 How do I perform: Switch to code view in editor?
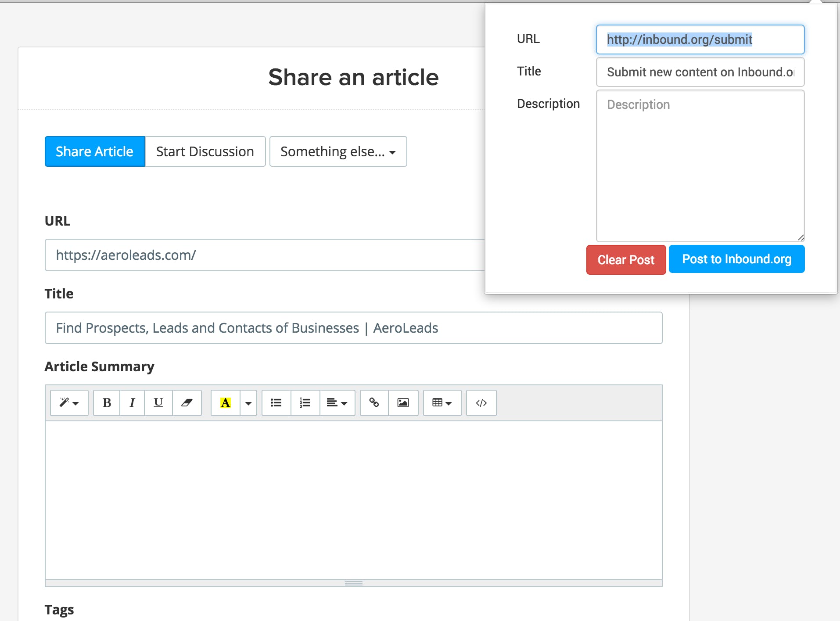481,402
